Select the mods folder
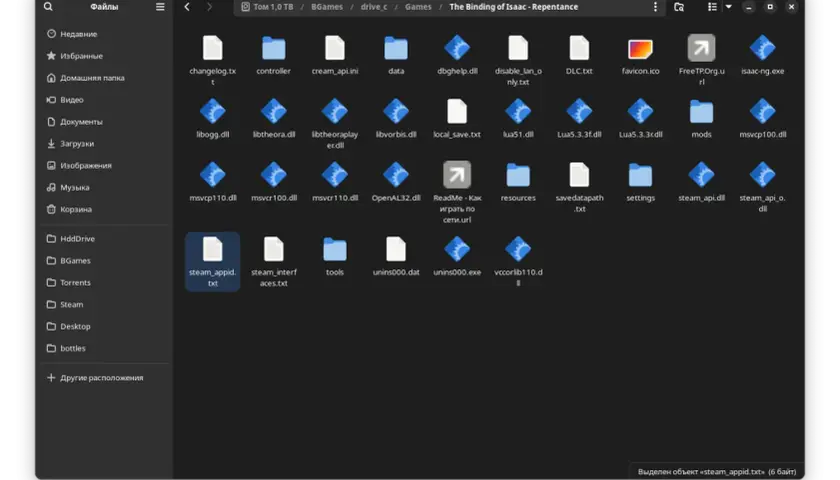Image resolution: width=840 pixels, height=480 pixels. pos(701,118)
